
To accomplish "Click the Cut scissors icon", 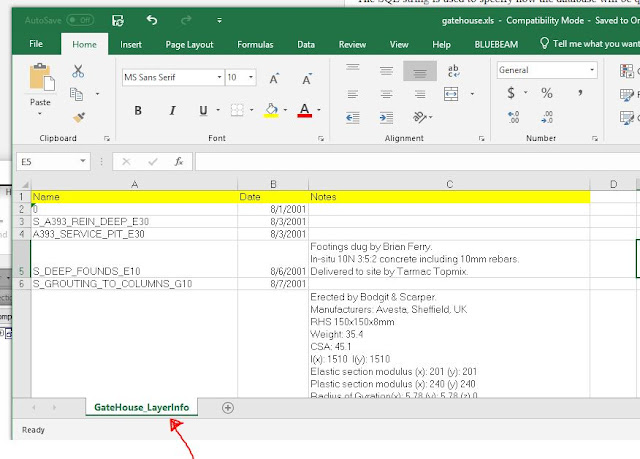I will click(78, 71).
